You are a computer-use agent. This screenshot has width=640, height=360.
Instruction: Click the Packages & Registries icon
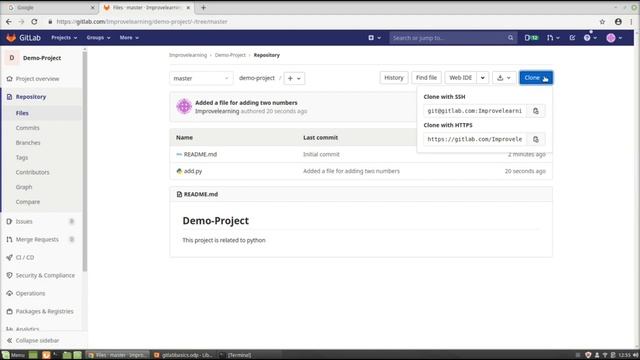pos(9,311)
